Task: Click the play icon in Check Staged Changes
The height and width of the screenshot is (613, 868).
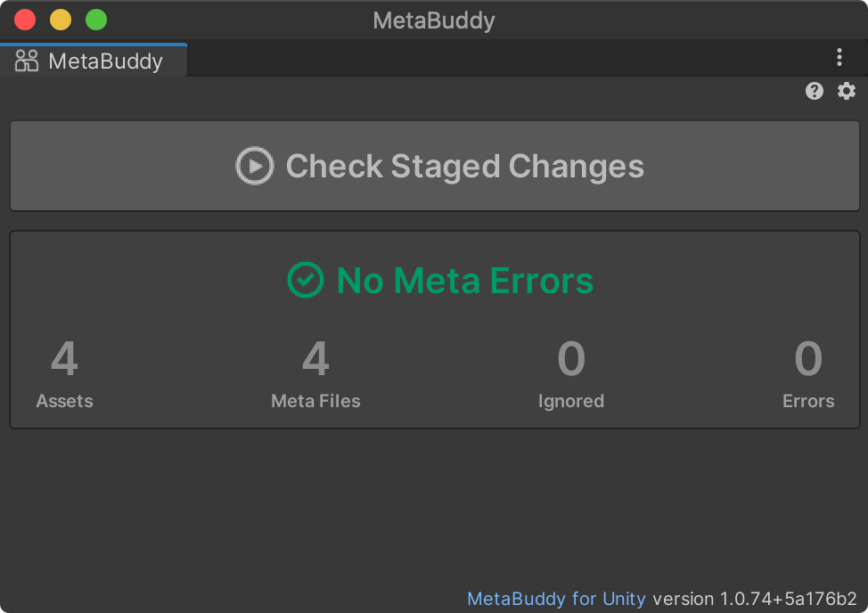Action: (254, 166)
